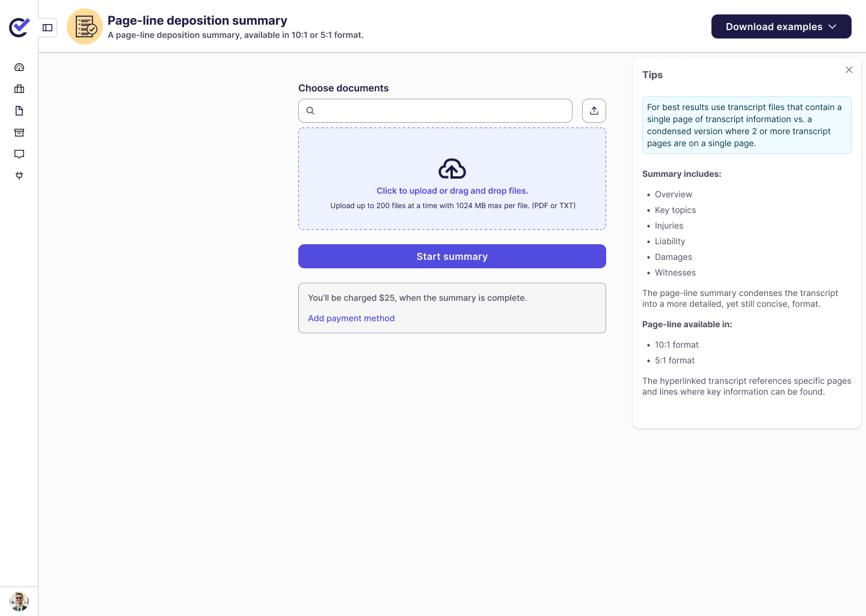
Task: Open the feedback chat bubble icon
Action: (x=19, y=154)
